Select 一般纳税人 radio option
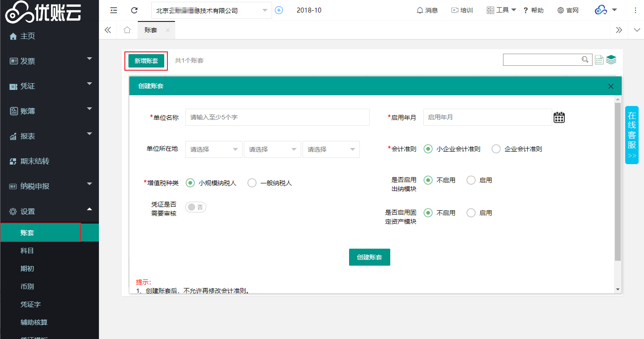This screenshot has width=644, height=339. [269, 183]
